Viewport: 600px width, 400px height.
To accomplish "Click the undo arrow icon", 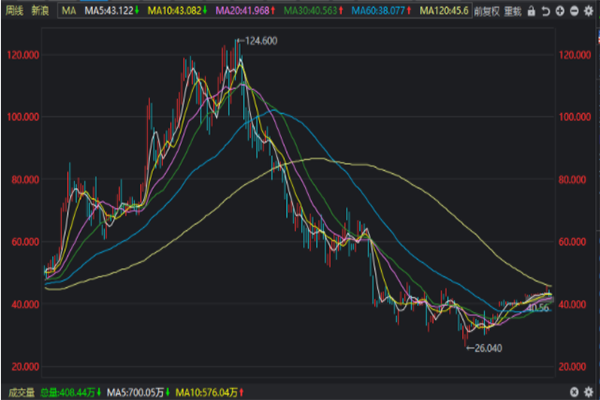I will (x=546, y=11).
